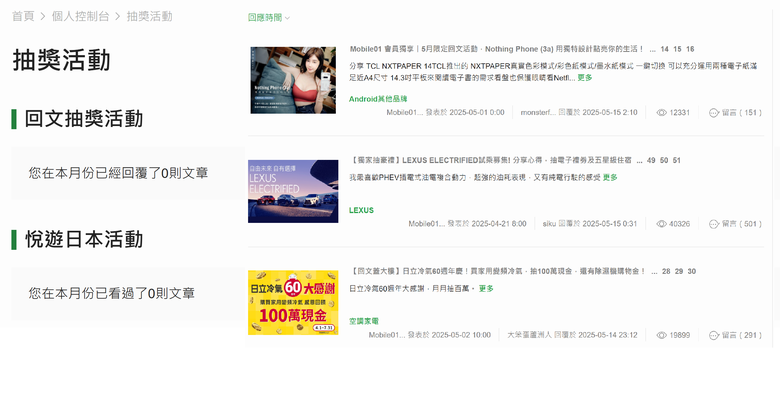780x404 pixels.
Task: Open the LEXUS ELECTRIFIED post thumbnail
Action: [x=293, y=191]
